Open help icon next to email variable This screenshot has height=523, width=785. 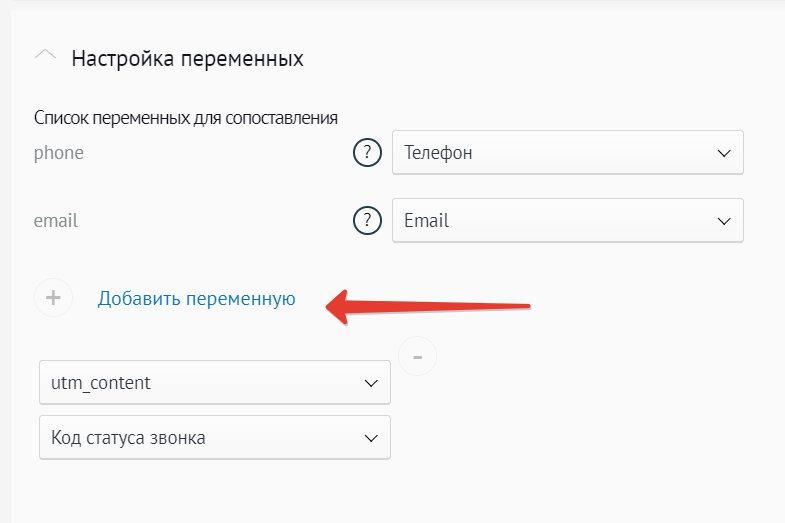coord(368,221)
